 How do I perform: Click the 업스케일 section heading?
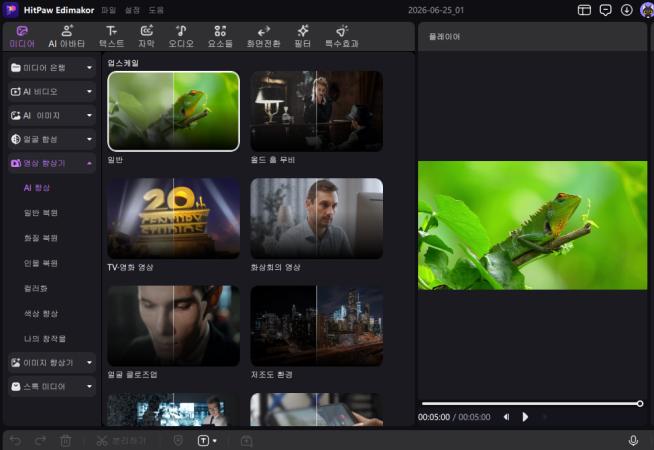[123, 63]
